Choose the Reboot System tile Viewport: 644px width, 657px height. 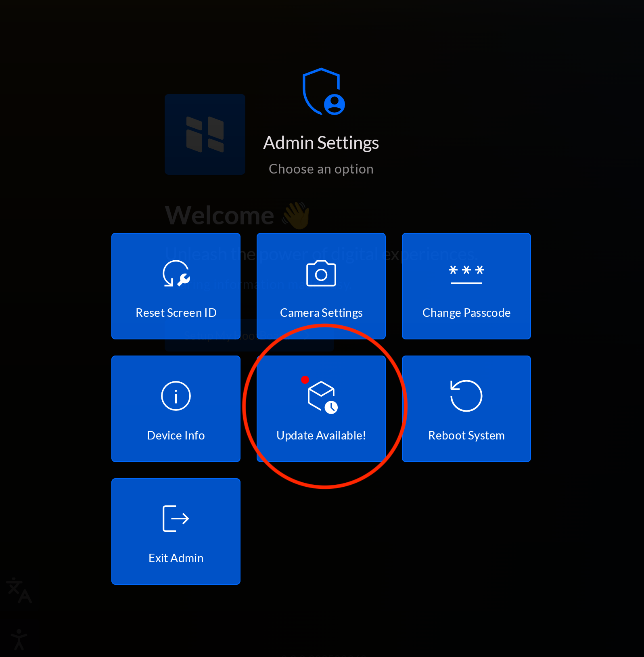coord(466,409)
